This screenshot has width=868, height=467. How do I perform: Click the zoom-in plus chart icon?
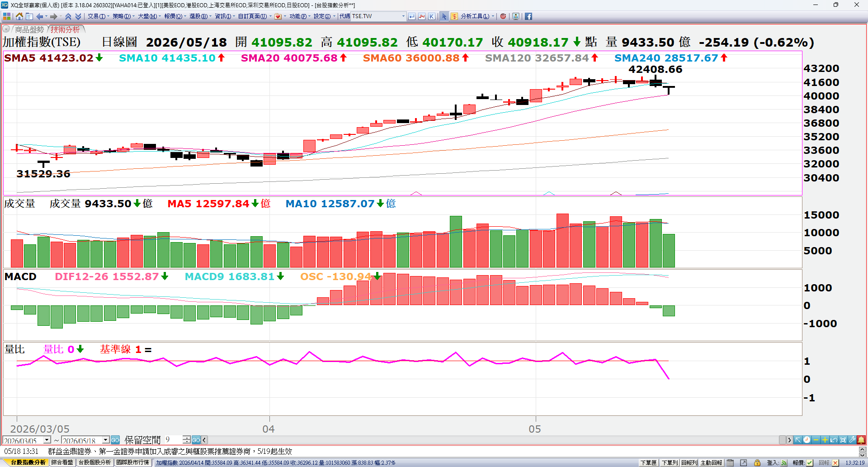click(x=825, y=440)
